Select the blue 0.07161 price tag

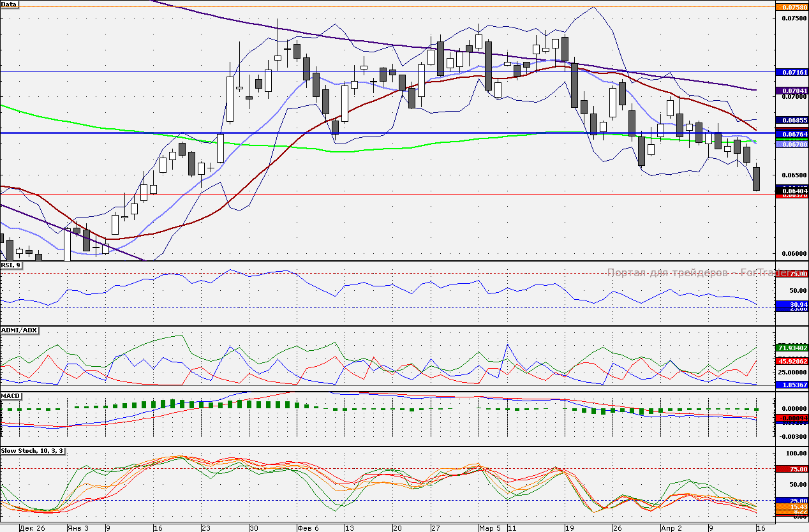click(791, 73)
